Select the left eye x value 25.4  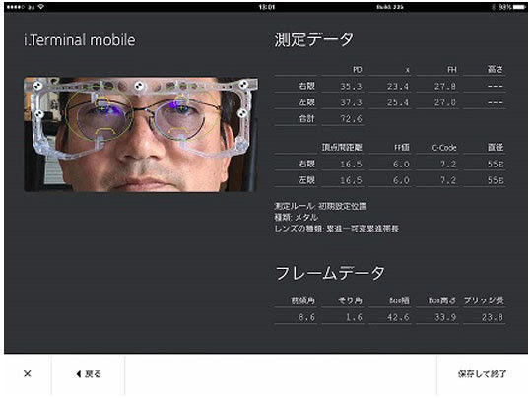pyautogui.click(x=398, y=102)
